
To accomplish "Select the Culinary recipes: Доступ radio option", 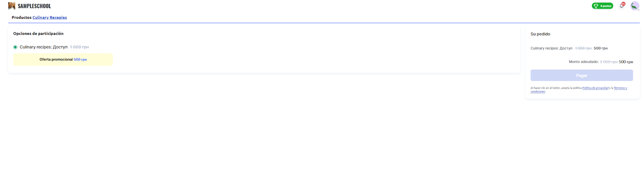I will [x=15, y=47].
